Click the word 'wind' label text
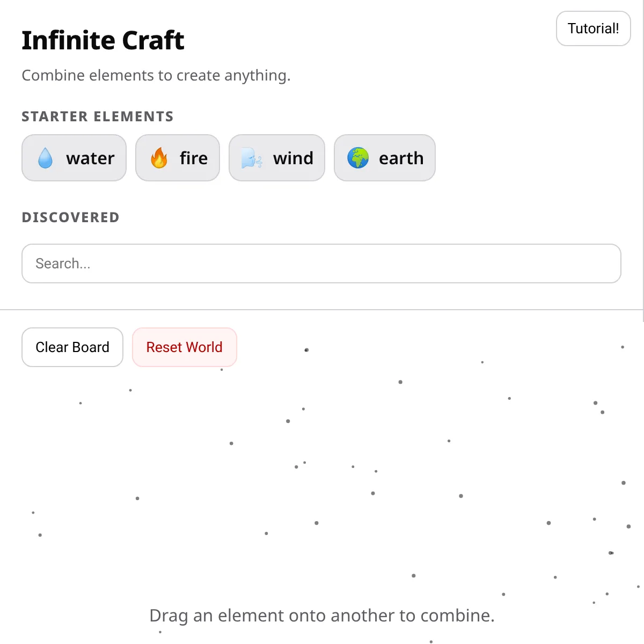Viewport: 644px width, 644px height. click(293, 158)
